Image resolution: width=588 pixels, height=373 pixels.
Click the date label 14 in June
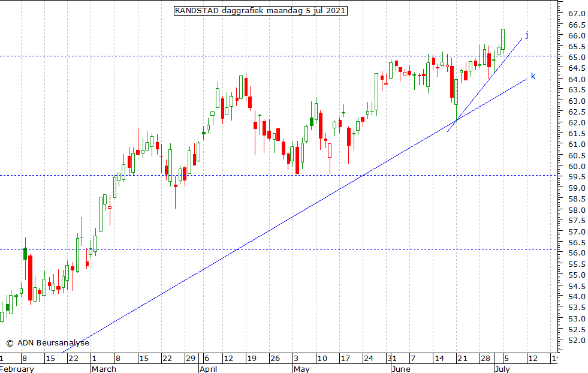point(439,359)
